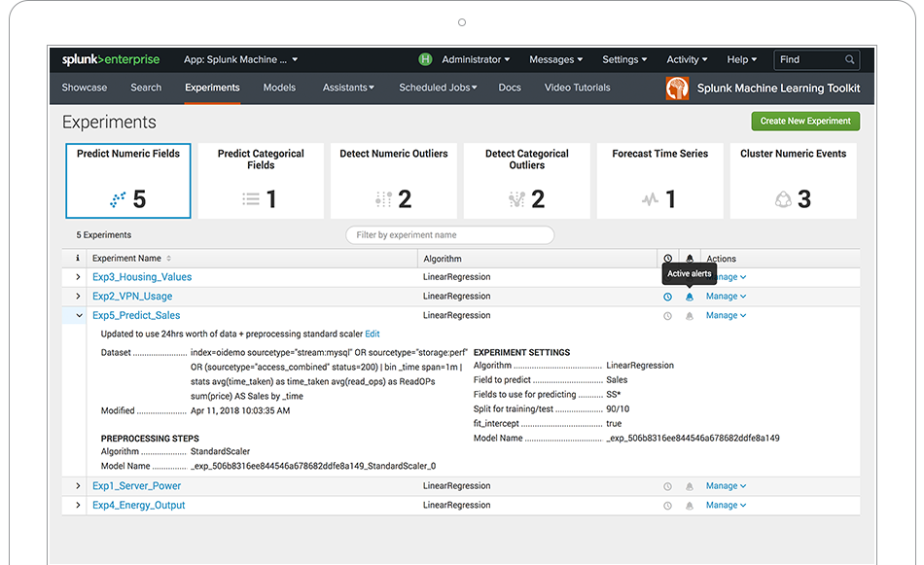This screenshot has width=924, height=565.
Task: Open the Scheduled Jobs menu
Action: point(438,88)
